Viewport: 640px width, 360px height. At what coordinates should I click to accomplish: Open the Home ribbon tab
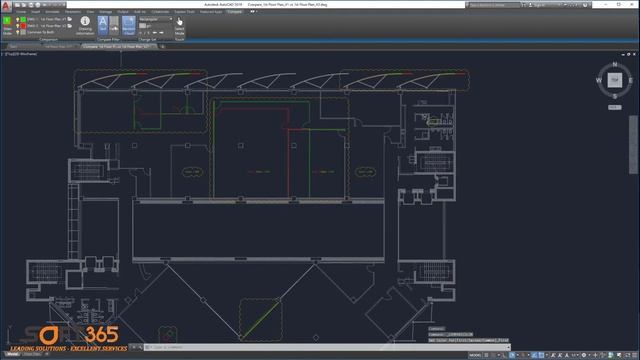tap(20, 12)
